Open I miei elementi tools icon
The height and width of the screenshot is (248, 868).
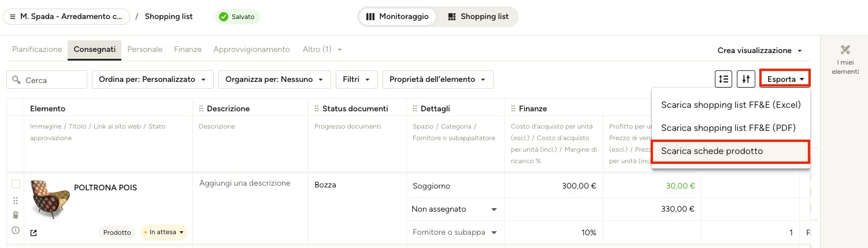click(845, 50)
